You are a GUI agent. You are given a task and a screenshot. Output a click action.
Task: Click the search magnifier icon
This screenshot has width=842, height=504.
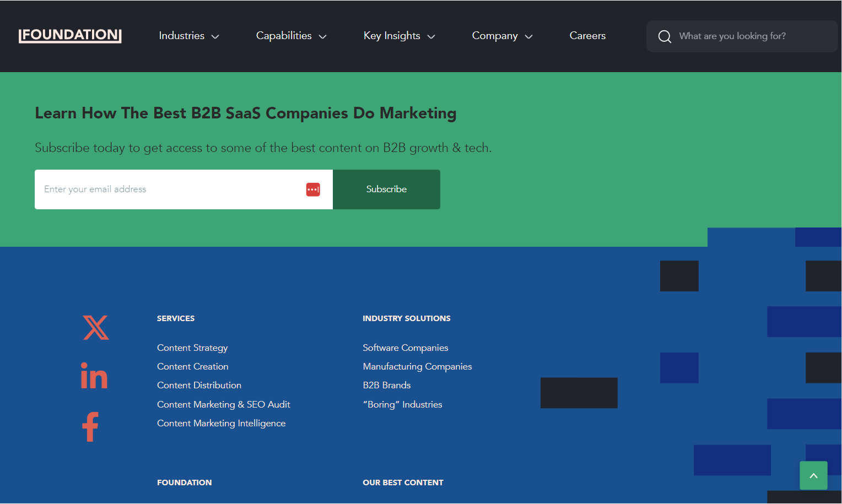(x=665, y=36)
